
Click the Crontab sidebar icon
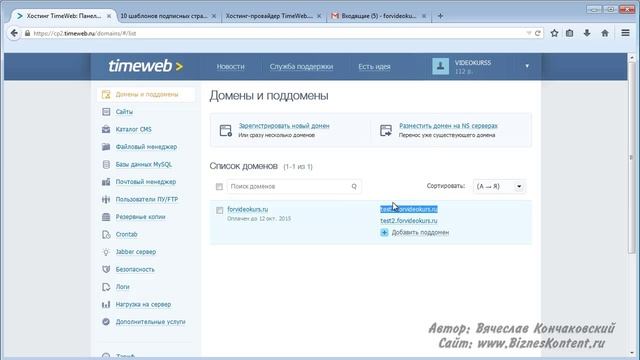click(106, 235)
